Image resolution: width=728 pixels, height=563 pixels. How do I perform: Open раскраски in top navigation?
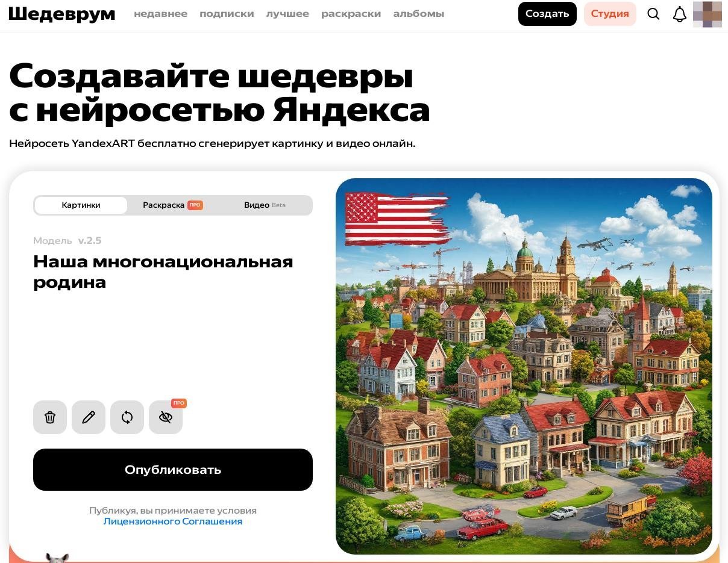click(x=351, y=14)
